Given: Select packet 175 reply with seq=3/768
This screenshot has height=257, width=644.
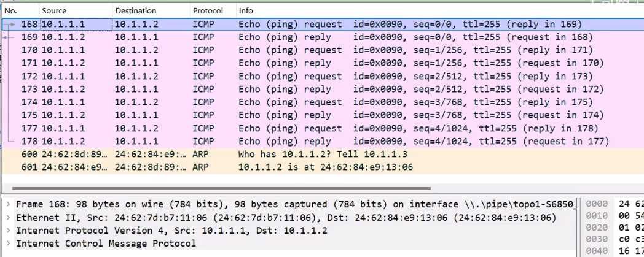Looking at the screenshot, I should [323, 115].
